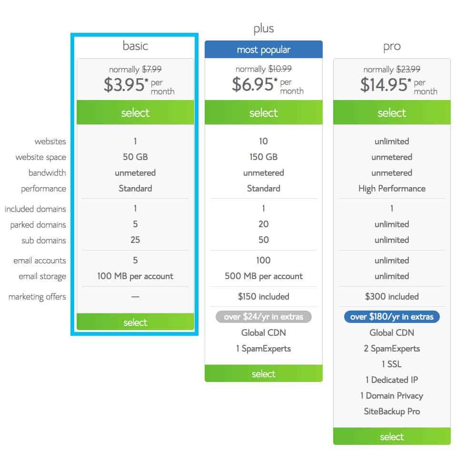This screenshot has height=462, width=476.
Task: Choose the top select button for plus plan
Action: [x=264, y=112]
